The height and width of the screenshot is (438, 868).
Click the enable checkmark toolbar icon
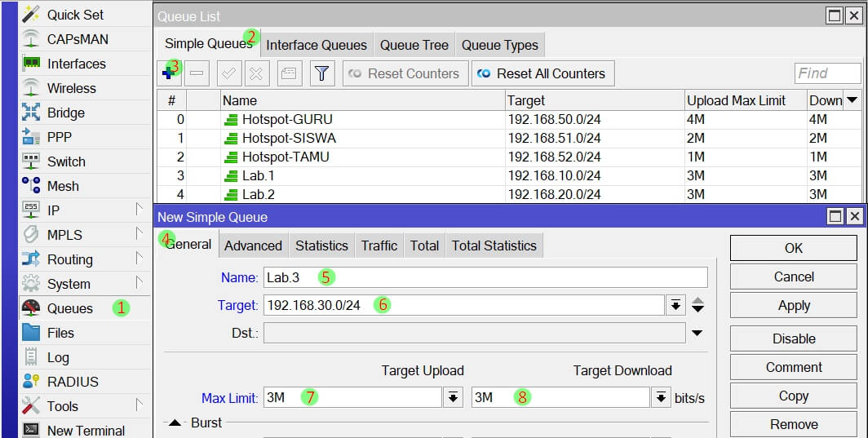coord(229,73)
